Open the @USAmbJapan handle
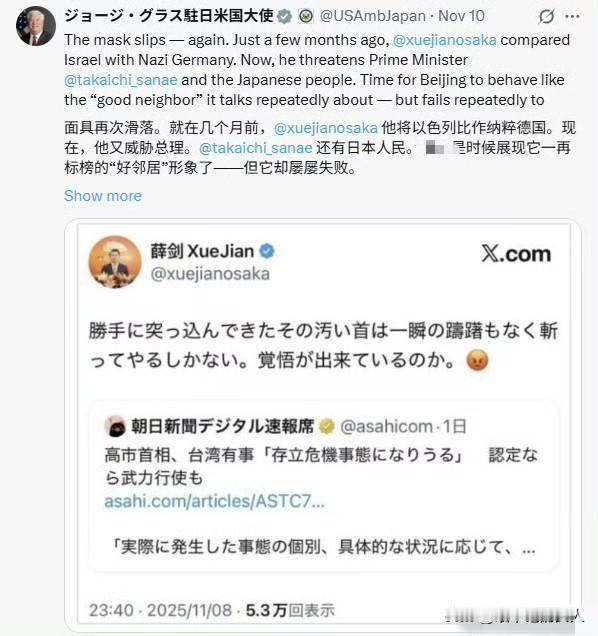The height and width of the screenshot is (636, 598). (373, 16)
